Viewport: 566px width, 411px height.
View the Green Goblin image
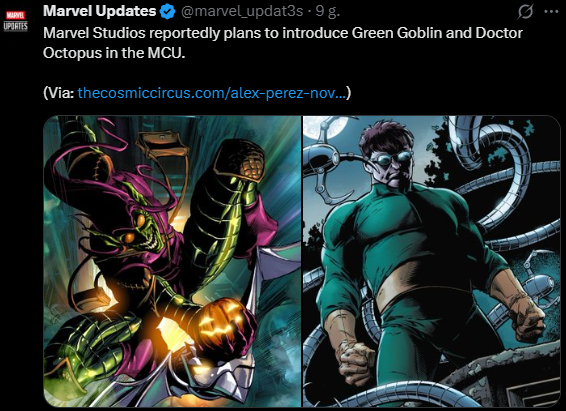[172, 261]
